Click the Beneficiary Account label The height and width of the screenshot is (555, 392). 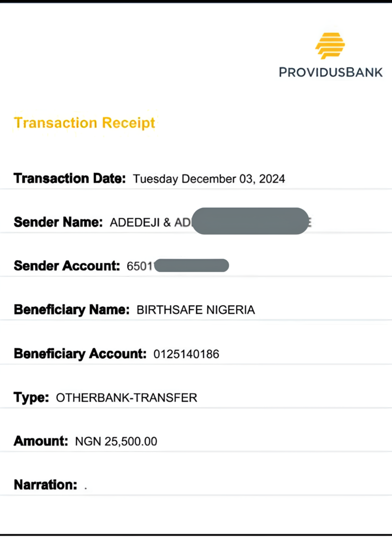tap(80, 354)
